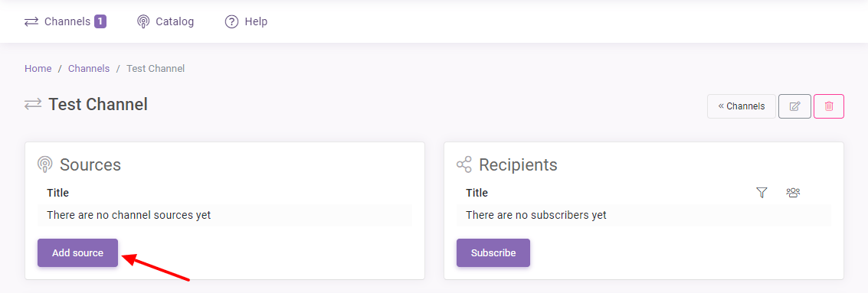Click the Recipients share icon
Image resolution: width=868 pixels, height=293 pixels.
click(464, 164)
